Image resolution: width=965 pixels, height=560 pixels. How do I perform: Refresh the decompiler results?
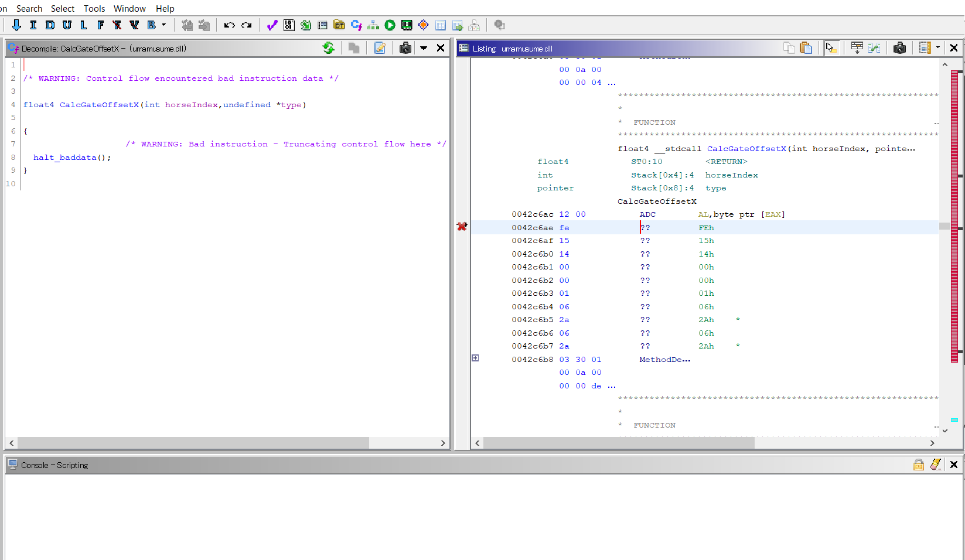(329, 48)
